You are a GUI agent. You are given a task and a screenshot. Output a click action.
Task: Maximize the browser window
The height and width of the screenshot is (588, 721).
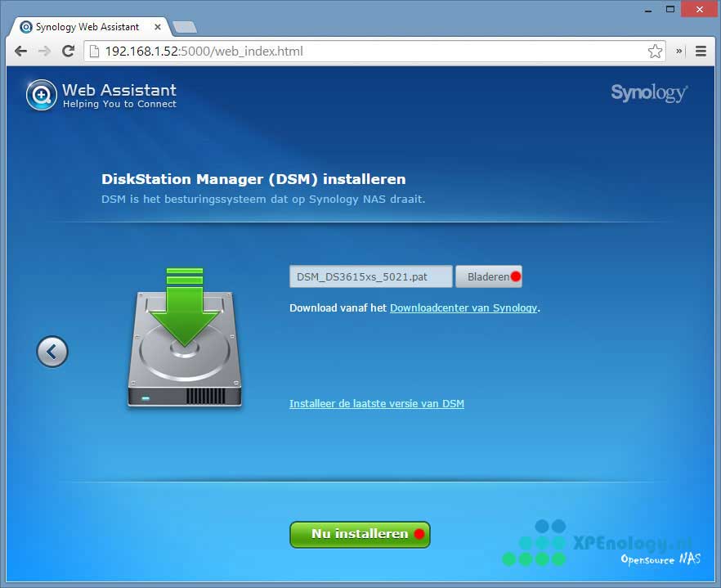click(671, 9)
